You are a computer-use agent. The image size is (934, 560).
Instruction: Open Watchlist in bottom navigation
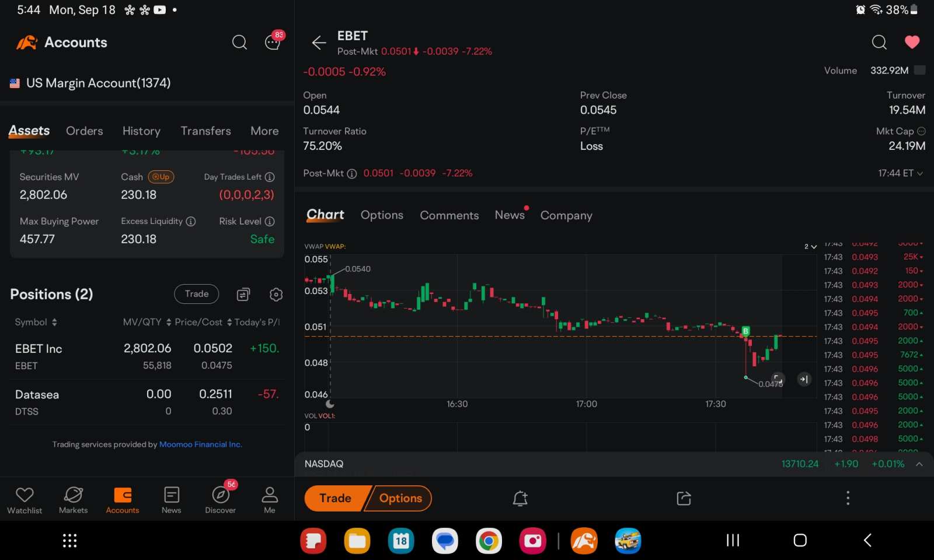pyautogui.click(x=25, y=500)
